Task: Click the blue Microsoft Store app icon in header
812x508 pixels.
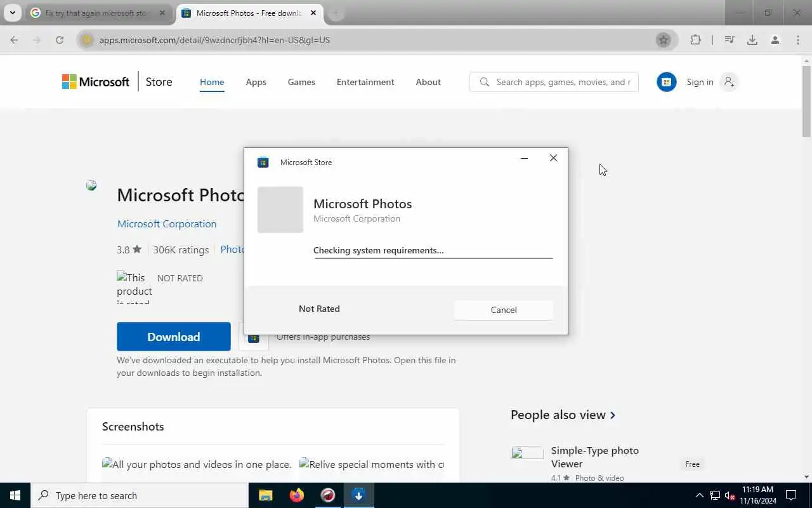Action: [666, 82]
